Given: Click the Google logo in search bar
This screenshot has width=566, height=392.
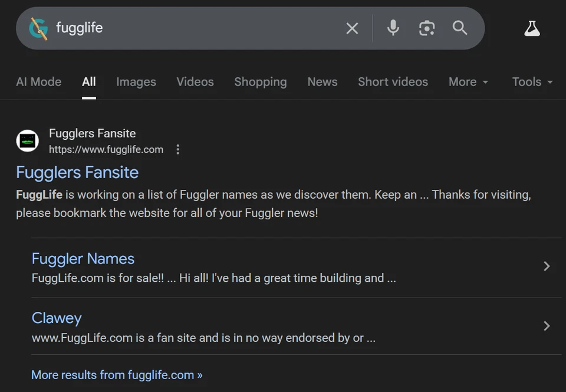Looking at the screenshot, I should coord(38,28).
